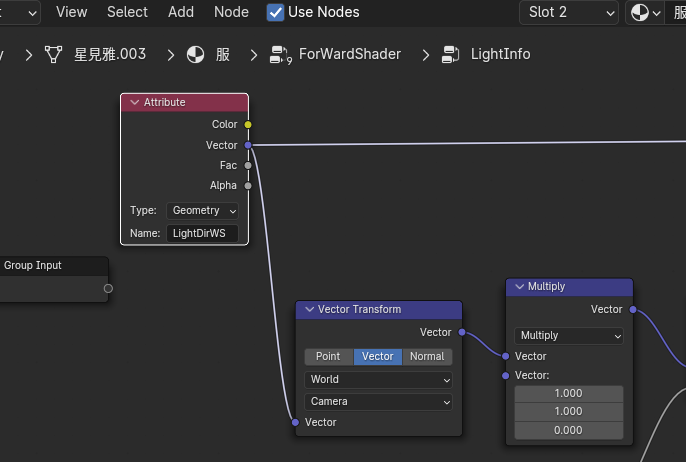Image resolution: width=686 pixels, height=462 pixels.
Task: Open the Add menu
Action: (x=181, y=12)
